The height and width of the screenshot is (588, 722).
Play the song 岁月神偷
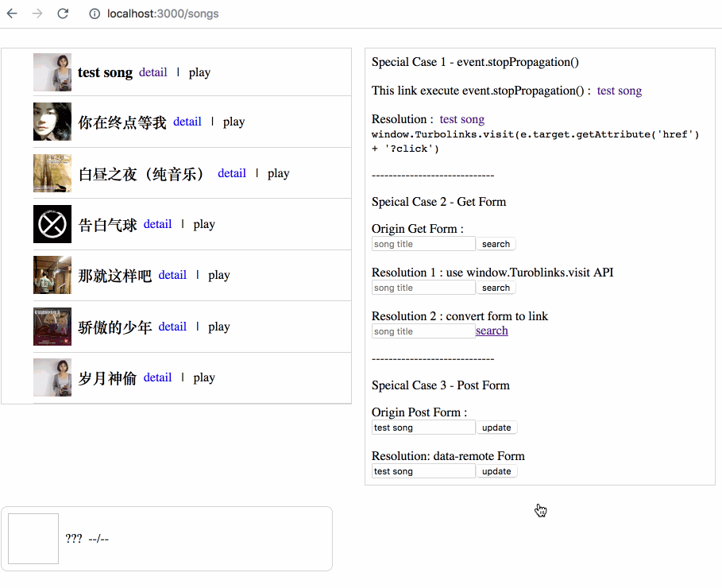(204, 377)
